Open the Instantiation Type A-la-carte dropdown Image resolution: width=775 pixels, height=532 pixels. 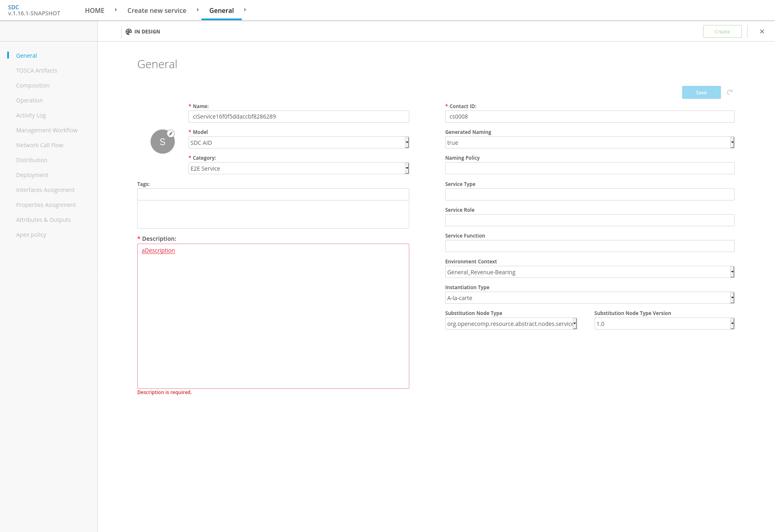pos(589,298)
